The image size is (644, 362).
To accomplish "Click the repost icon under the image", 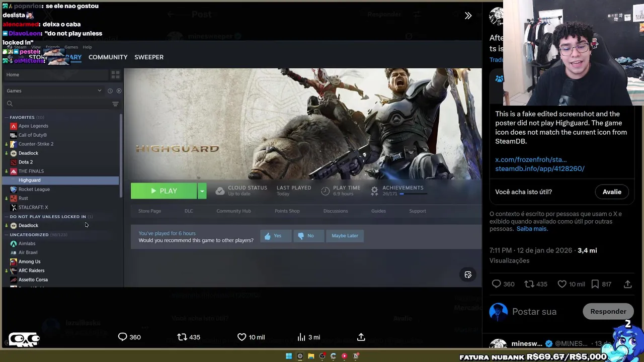I will pyautogui.click(x=182, y=337).
